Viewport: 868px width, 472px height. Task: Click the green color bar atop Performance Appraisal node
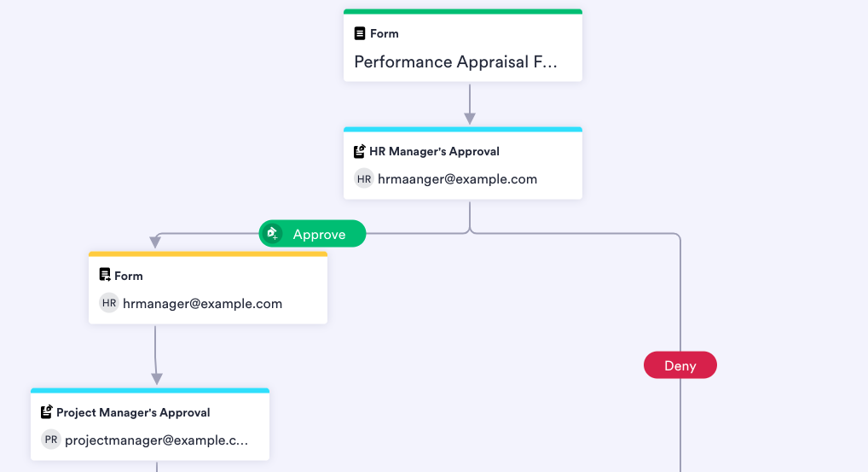(x=463, y=12)
